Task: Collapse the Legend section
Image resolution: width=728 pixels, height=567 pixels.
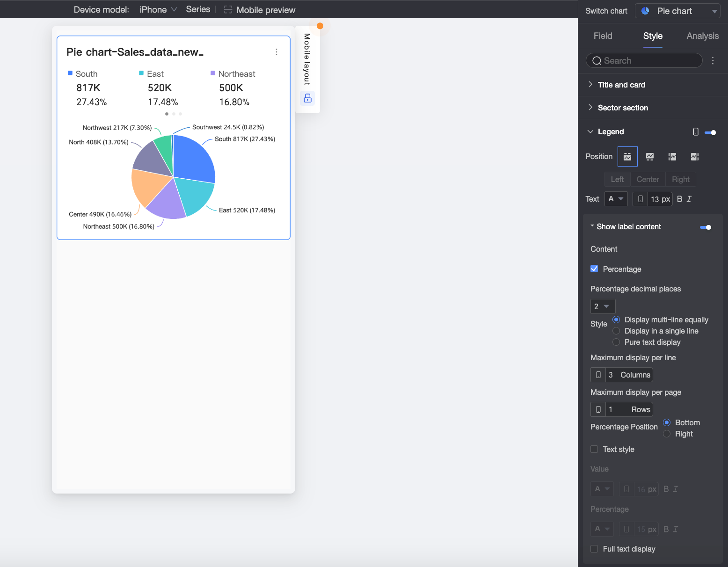Action: tap(590, 131)
